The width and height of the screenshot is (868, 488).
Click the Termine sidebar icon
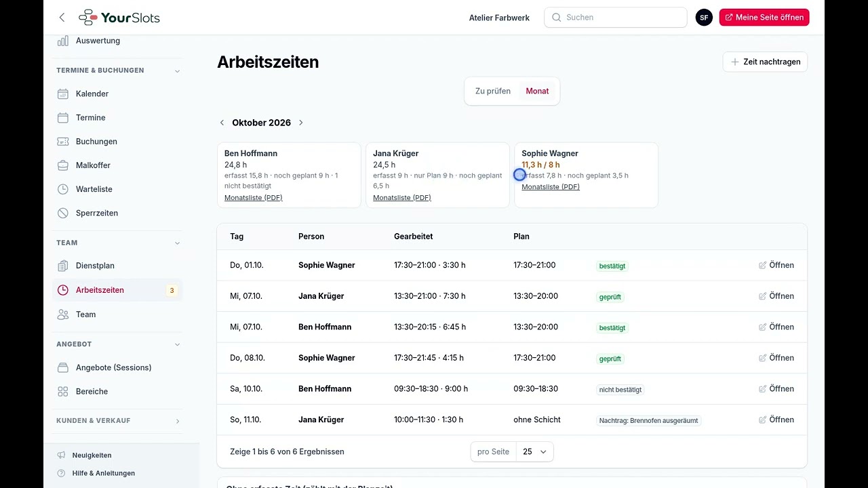[63, 118]
